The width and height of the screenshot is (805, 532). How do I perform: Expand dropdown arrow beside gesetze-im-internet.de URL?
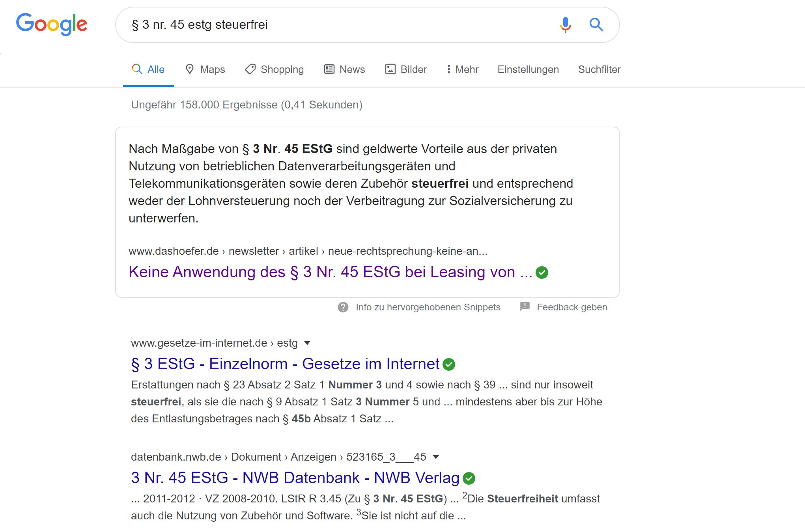[307, 343]
